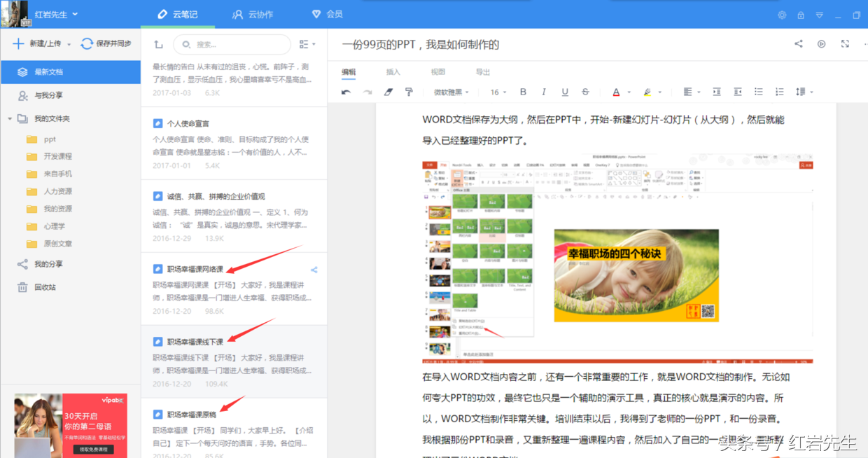Switch to the 导出 tab

click(483, 72)
